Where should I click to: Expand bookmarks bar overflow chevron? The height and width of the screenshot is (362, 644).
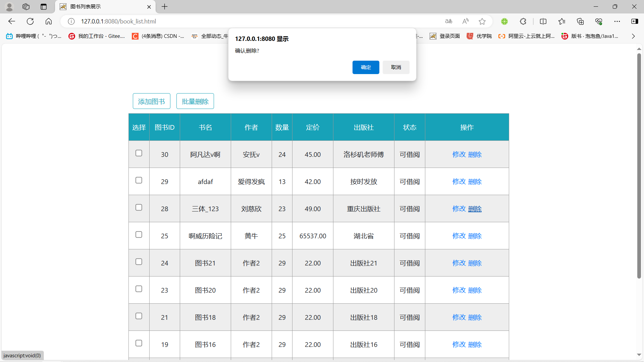click(633, 36)
